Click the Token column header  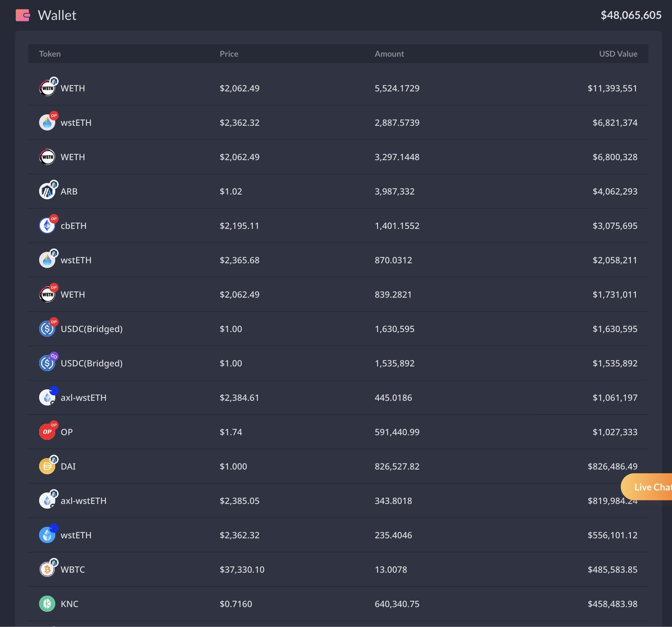coord(50,54)
